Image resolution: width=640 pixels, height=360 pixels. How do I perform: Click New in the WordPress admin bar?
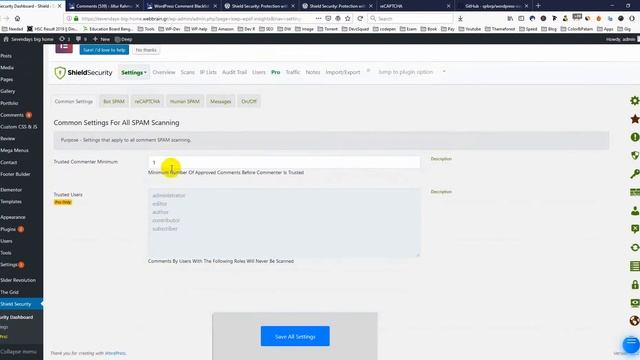(102, 39)
